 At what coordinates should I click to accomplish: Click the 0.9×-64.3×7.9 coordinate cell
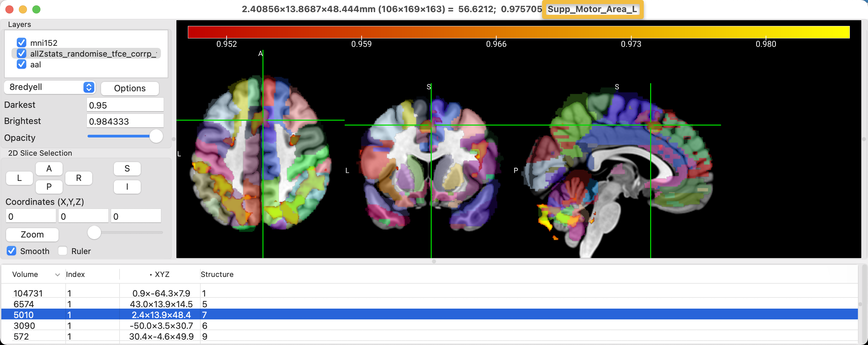tap(161, 293)
